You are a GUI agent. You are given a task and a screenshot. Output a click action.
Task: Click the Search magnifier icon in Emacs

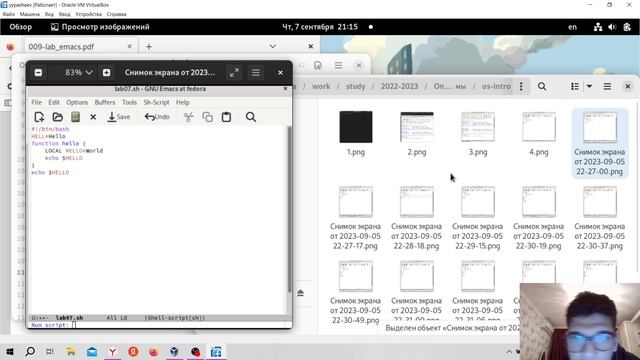pos(251,117)
